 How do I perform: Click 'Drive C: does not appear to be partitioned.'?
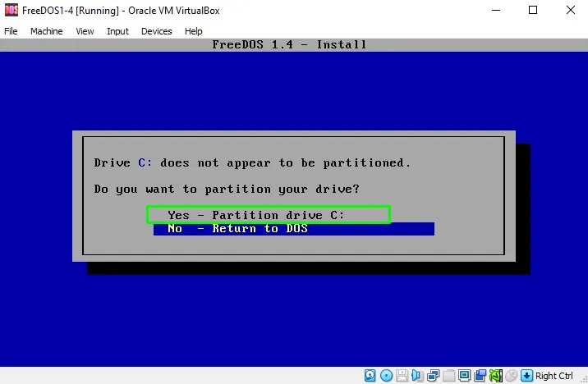click(x=252, y=163)
